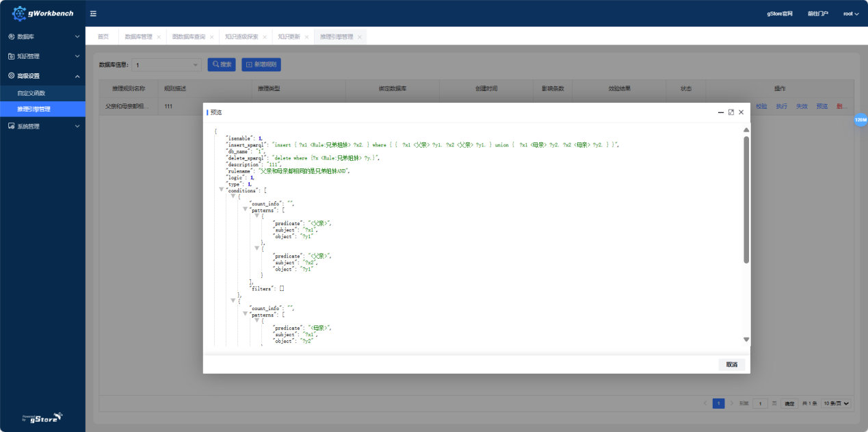Collapse the "conditions" array in JSON viewer
The height and width of the screenshot is (432, 868).
(221, 190)
